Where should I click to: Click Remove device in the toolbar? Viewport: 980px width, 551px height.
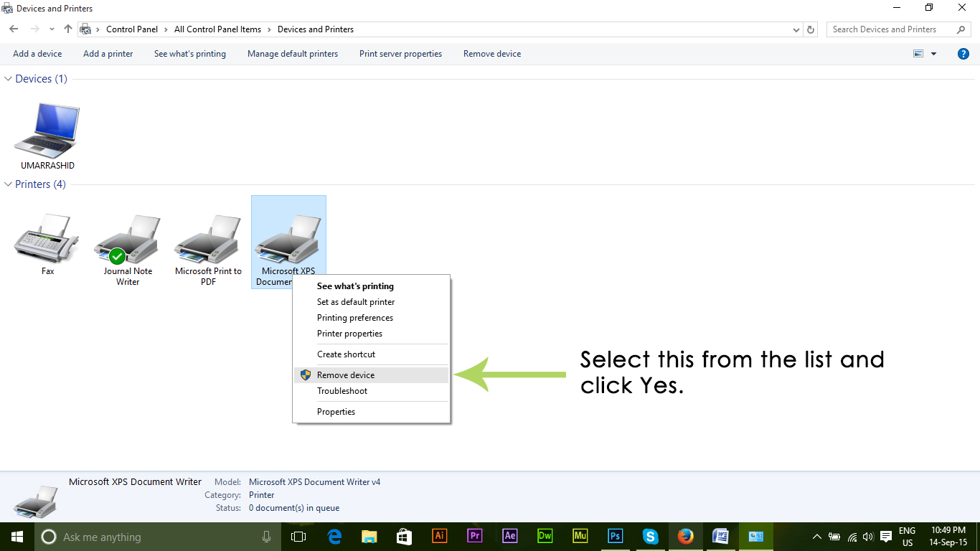(492, 54)
